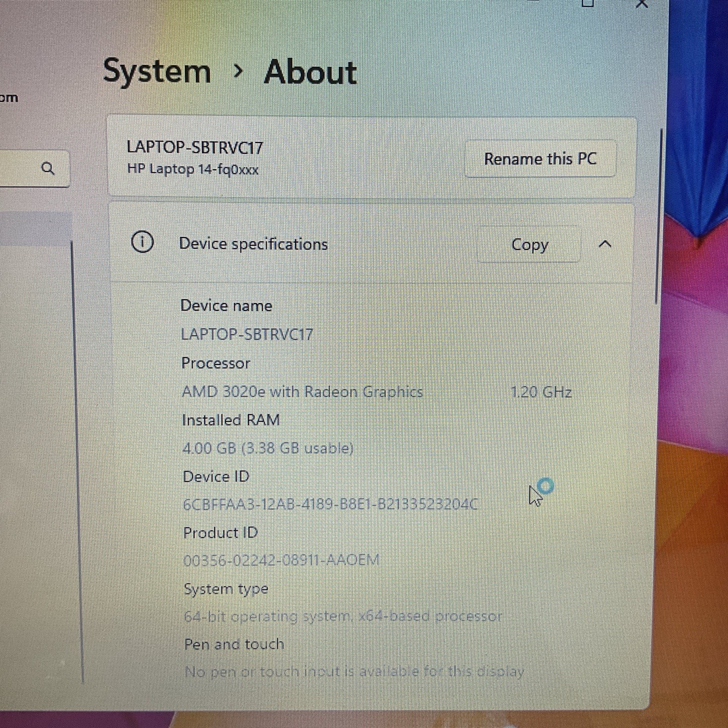Click the Product ID label
The width and height of the screenshot is (728, 728).
tap(221, 532)
